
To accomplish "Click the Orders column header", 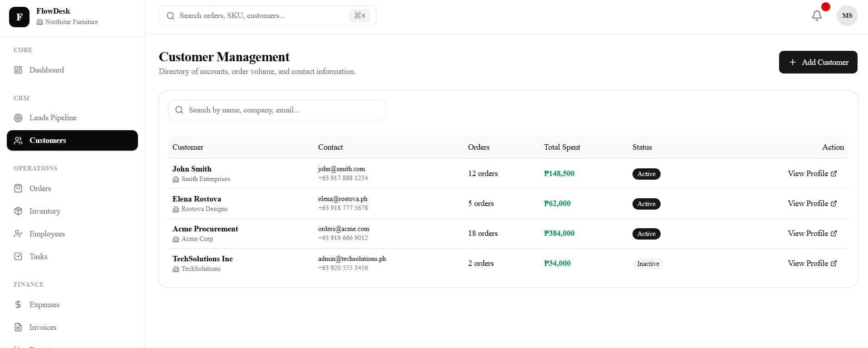I will pos(479,147).
